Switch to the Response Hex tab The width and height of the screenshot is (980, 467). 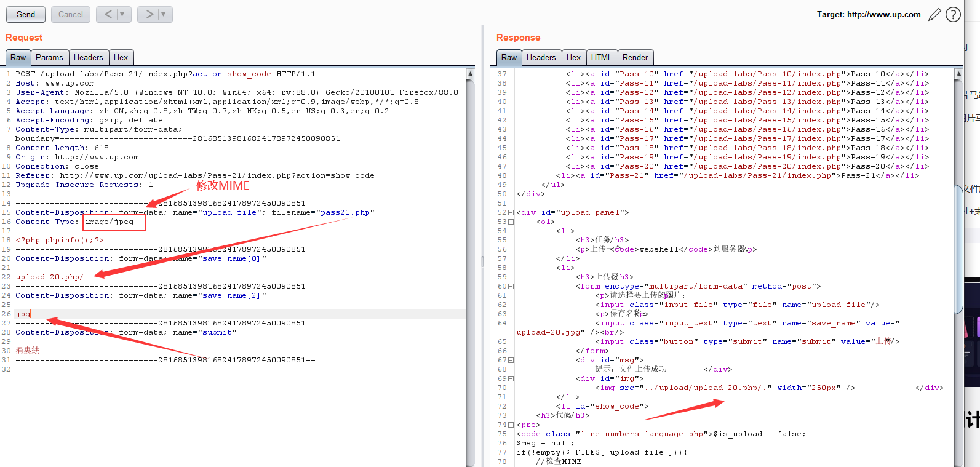574,57
